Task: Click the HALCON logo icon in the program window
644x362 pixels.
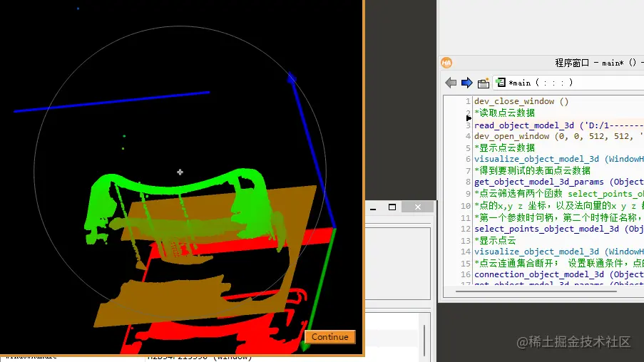Action: [x=446, y=63]
